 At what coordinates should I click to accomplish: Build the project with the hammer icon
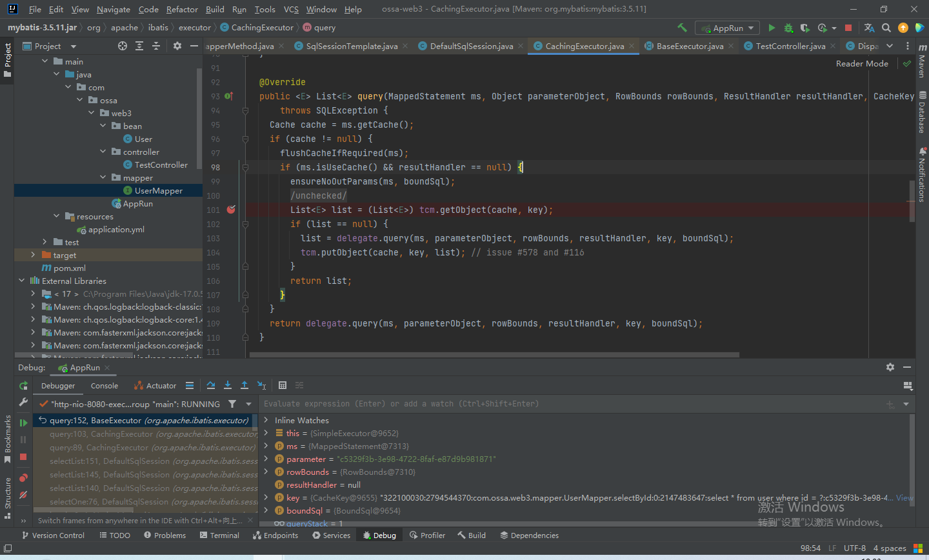pos(682,28)
